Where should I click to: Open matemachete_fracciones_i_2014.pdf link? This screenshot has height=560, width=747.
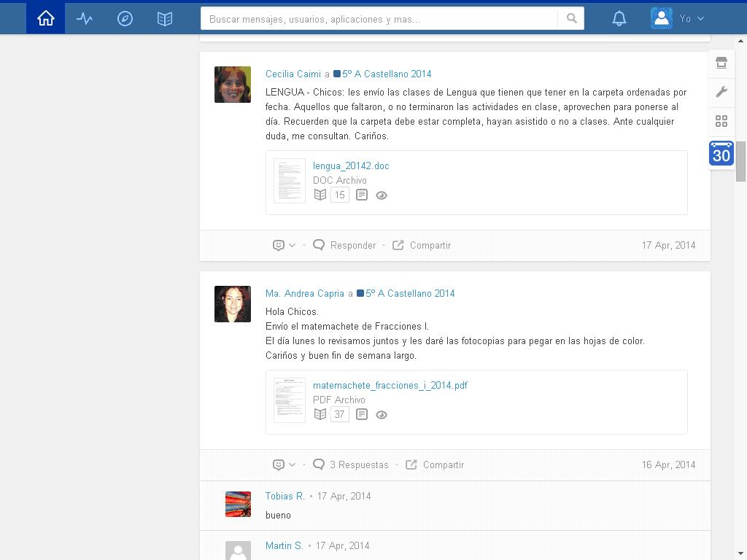[x=390, y=385]
